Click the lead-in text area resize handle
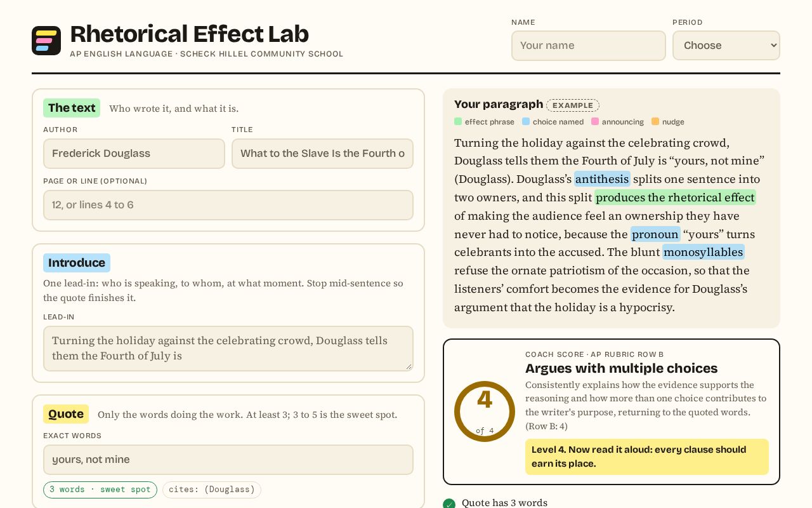The width and height of the screenshot is (812, 508). (x=409, y=366)
